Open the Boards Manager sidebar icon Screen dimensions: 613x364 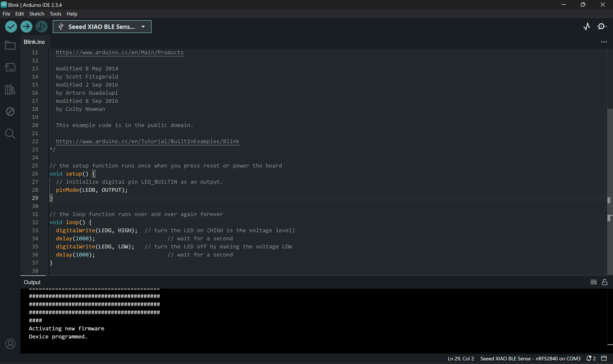10,67
